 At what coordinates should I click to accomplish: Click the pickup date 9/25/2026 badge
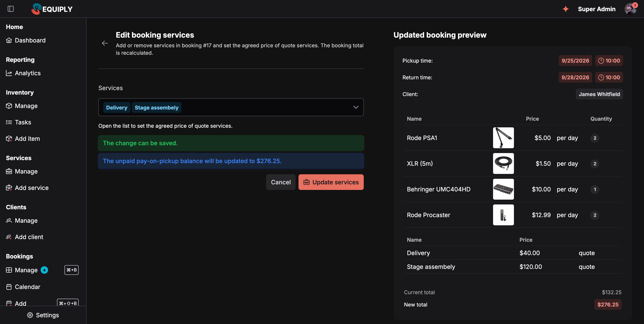point(575,61)
